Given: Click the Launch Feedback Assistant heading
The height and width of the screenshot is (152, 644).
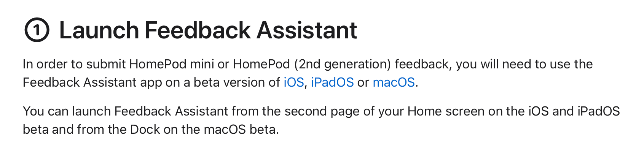Looking at the screenshot, I should (208, 30).
